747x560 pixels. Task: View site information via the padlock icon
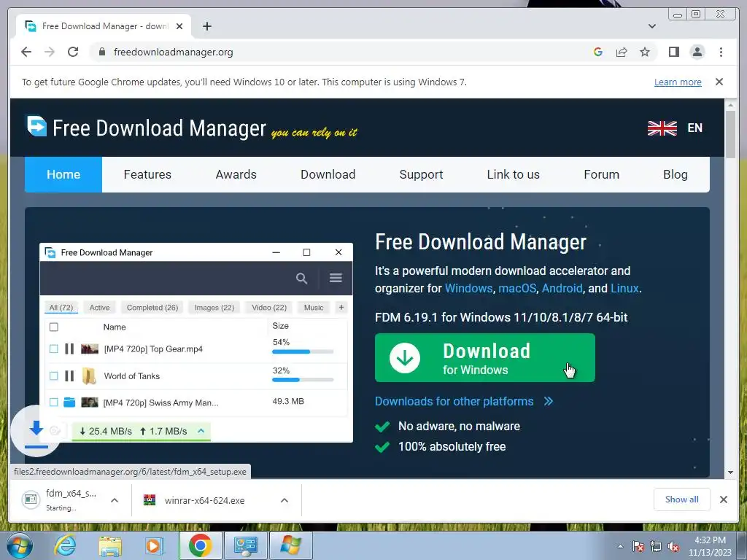pos(102,52)
